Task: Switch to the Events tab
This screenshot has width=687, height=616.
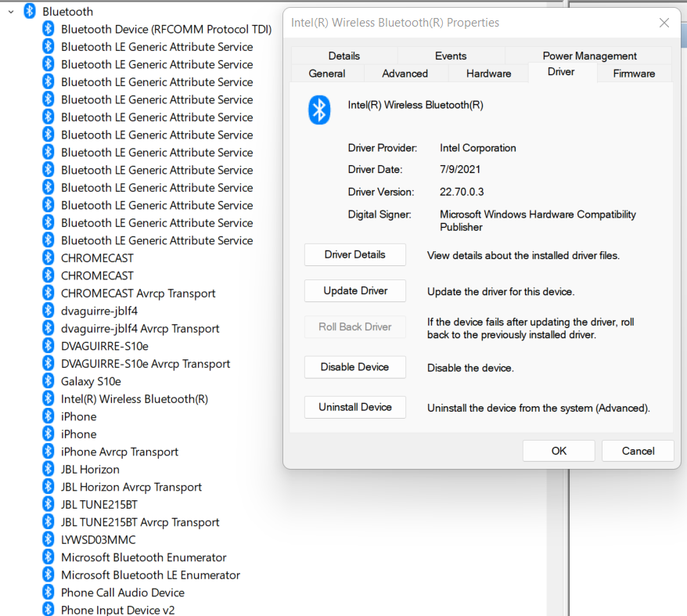Action: [451, 56]
